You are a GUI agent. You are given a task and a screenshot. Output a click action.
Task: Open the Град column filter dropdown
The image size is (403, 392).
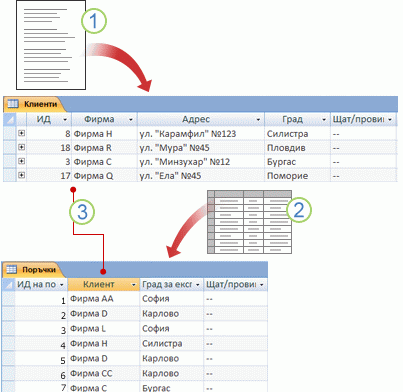coord(324,119)
